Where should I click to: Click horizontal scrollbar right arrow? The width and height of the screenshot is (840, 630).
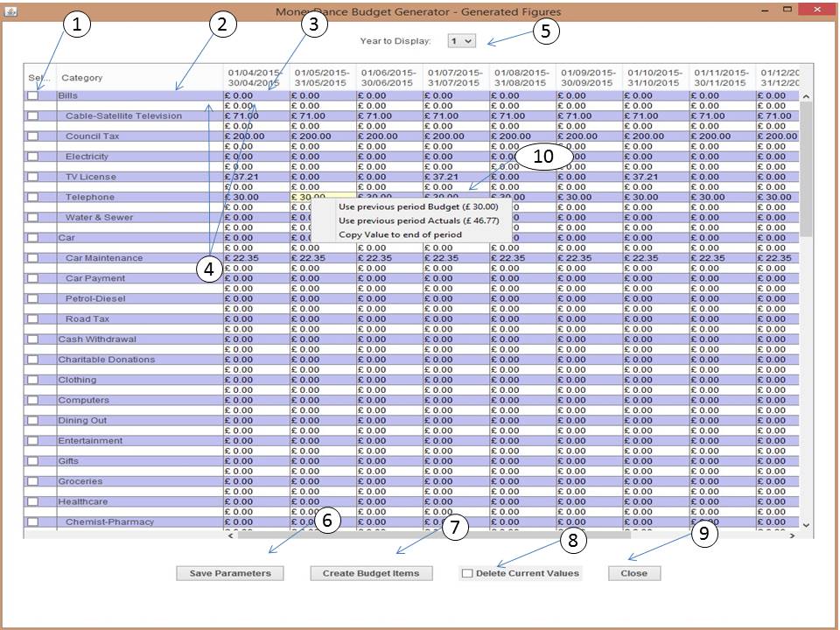point(793,535)
